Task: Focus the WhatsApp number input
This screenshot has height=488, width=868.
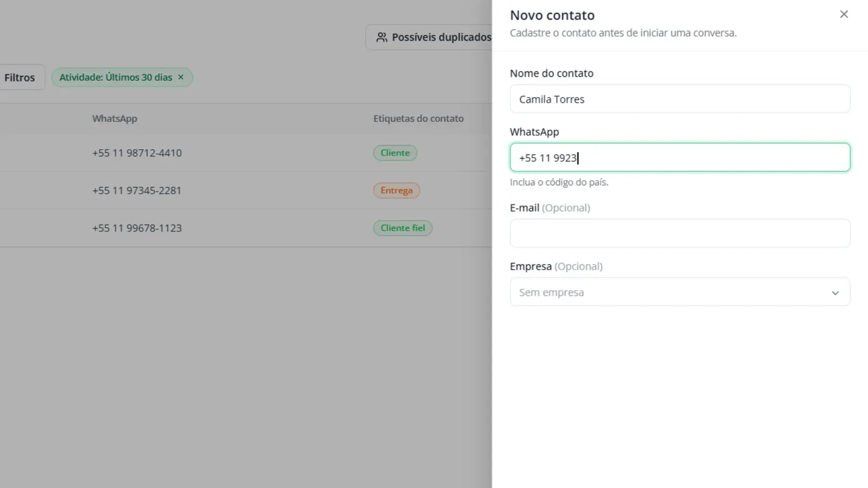Action: point(680,157)
